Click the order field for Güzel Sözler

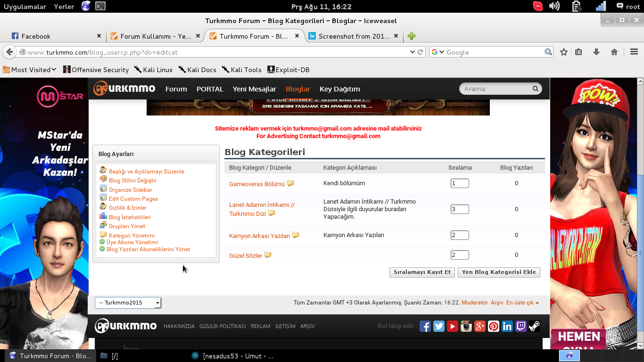coord(460,255)
